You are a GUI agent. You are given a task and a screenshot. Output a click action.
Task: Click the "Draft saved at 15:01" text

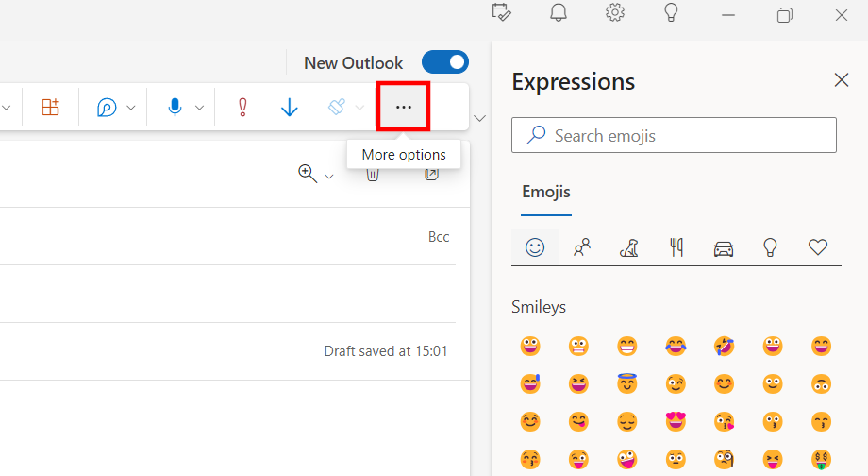pos(385,351)
